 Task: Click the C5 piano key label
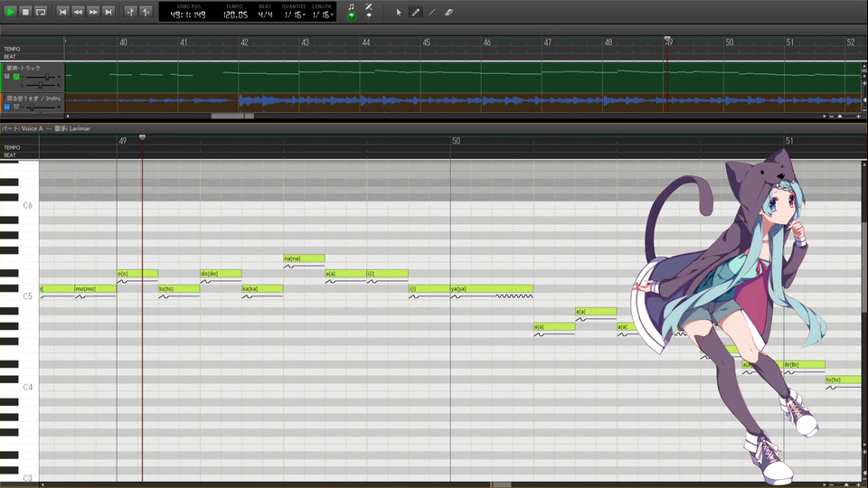pos(28,296)
